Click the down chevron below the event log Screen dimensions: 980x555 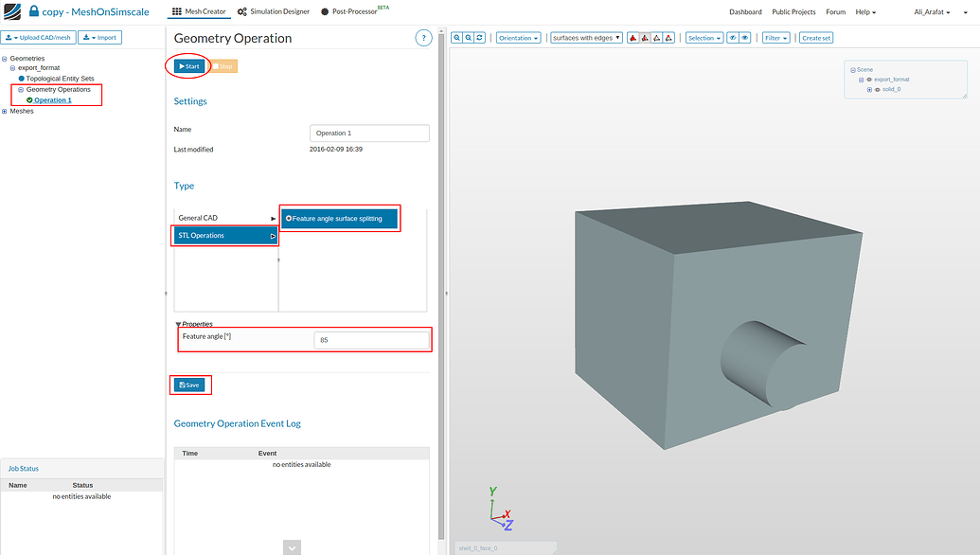pos(292,546)
